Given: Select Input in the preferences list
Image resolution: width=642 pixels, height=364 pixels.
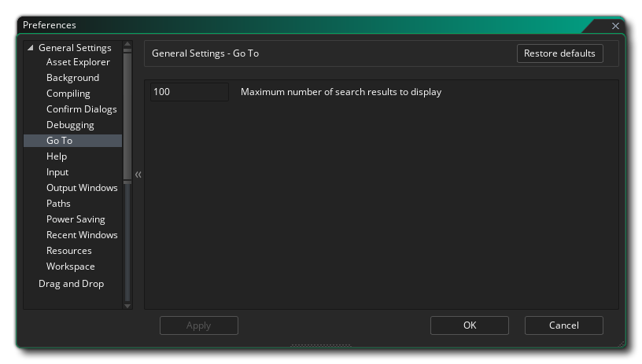Looking at the screenshot, I should click(57, 172).
